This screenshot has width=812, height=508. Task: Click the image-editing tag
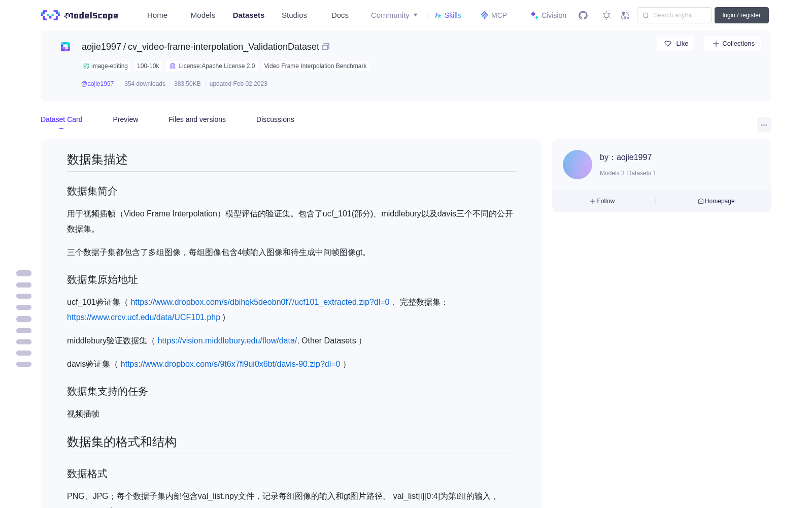(x=106, y=66)
